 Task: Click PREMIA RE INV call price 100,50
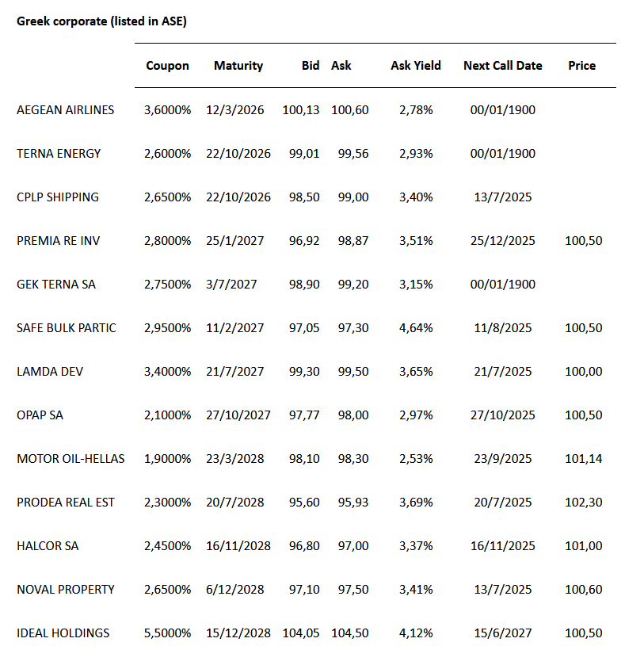click(x=585, y=241)
